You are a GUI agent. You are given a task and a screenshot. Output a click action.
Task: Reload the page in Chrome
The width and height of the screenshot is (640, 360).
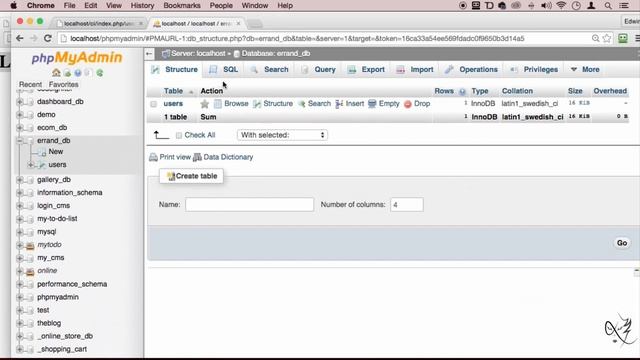(48, 38)
